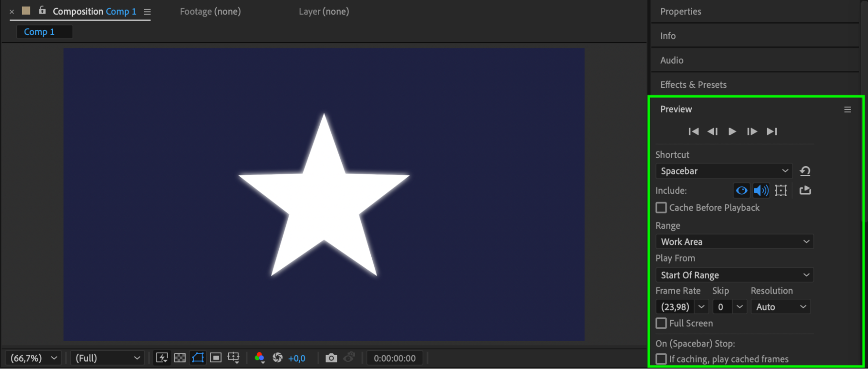Click the Play button in Preview panel

pos(732,132)
